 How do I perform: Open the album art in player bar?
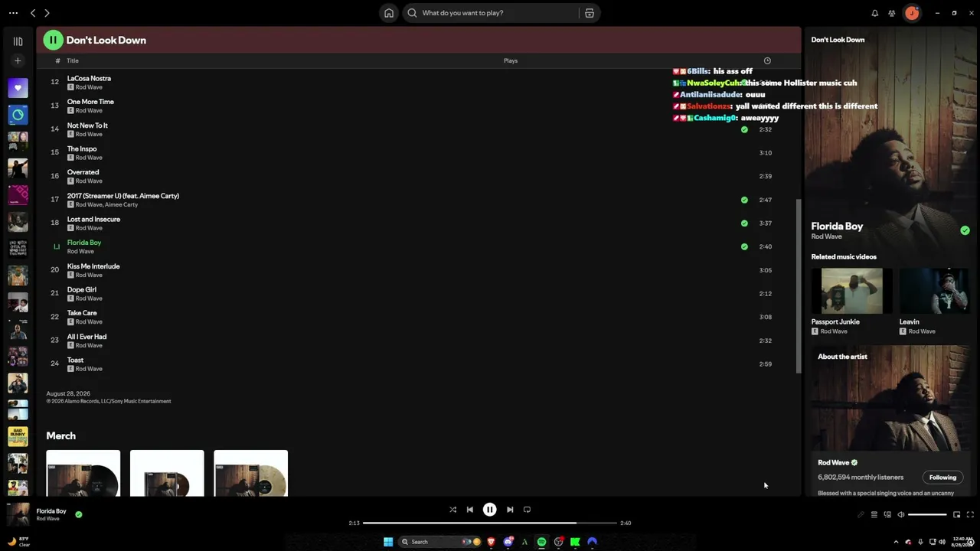(x=18, y=514)
